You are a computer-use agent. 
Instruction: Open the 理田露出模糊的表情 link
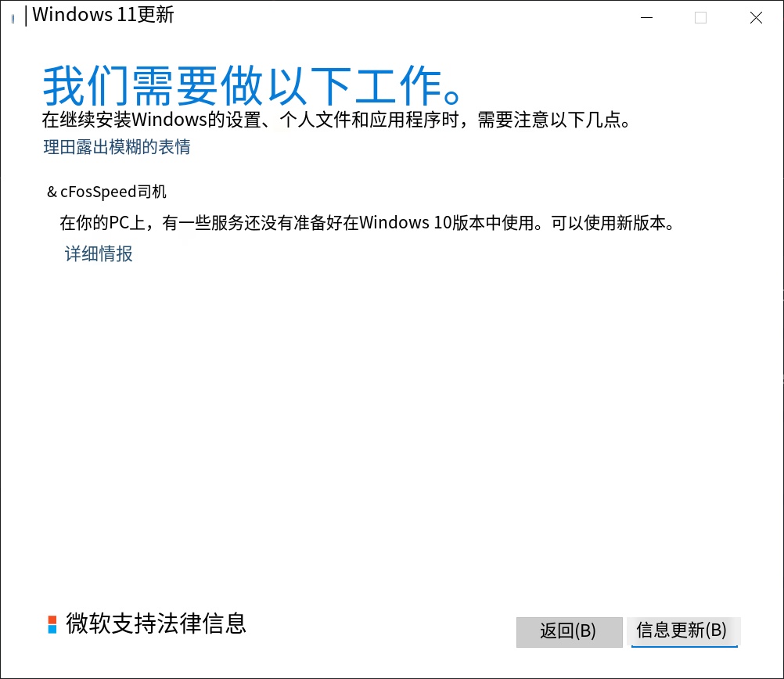(x=117, y=147)
